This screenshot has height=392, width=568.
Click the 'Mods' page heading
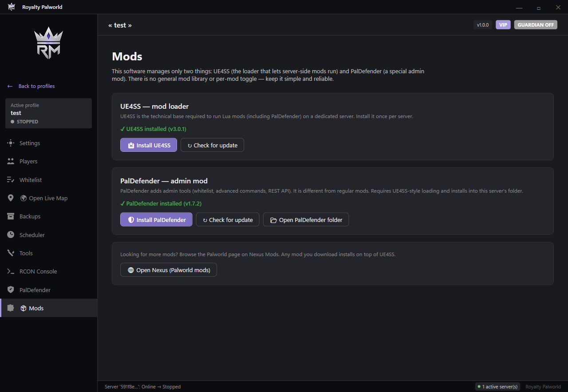[x=127, y=56]
